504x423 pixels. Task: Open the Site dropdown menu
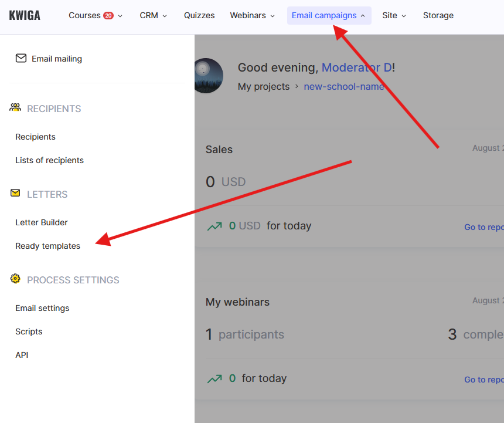(394, 16)
